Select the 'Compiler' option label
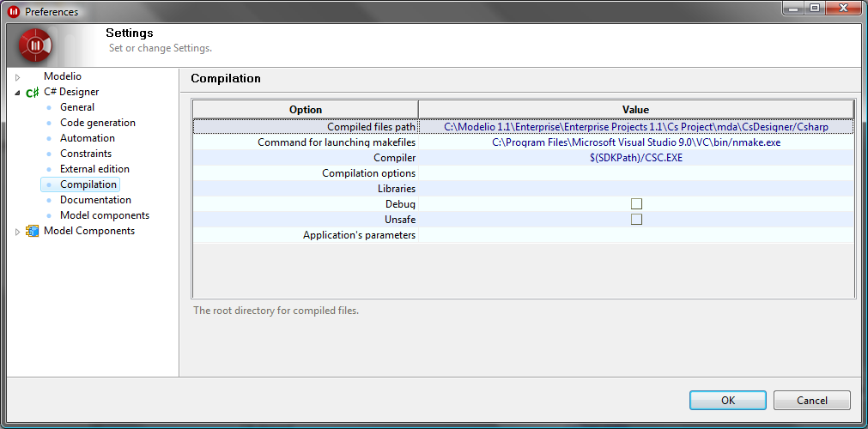 pos(395,159)
